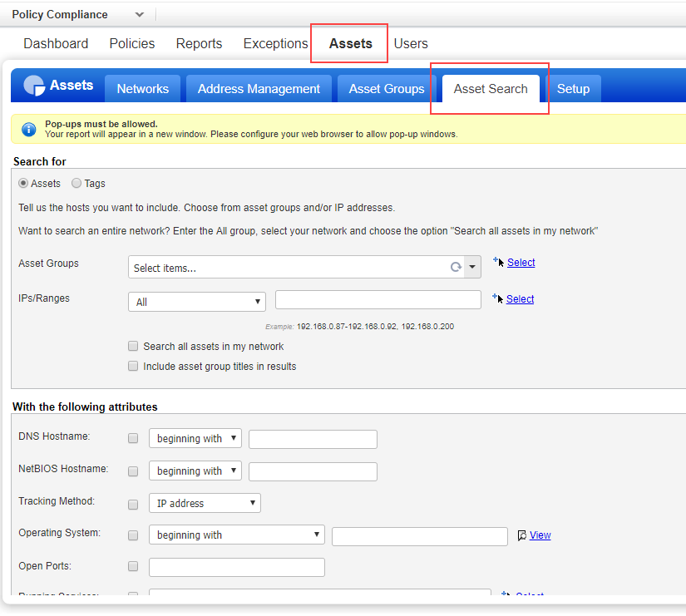
Task: Enable "Search all assets in my network"
Action: (133, 346)
